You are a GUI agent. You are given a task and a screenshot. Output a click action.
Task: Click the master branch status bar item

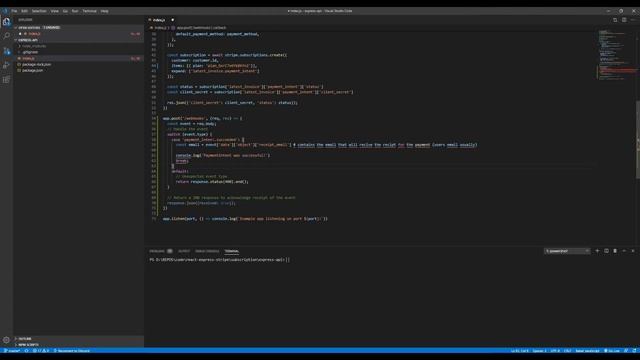[x=12, y=351]
